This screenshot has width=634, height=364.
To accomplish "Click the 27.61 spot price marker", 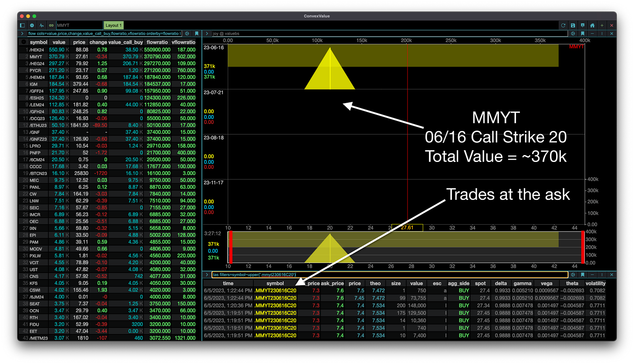I will click(407, 228).
